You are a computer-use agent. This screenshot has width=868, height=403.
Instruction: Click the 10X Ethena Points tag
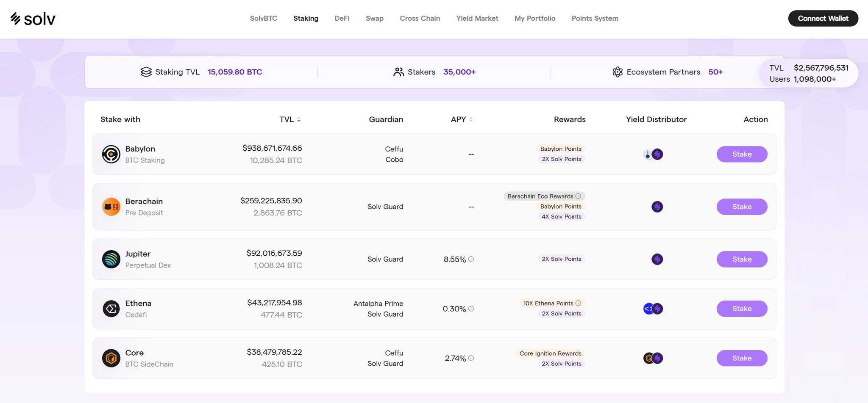pos(552,303)
